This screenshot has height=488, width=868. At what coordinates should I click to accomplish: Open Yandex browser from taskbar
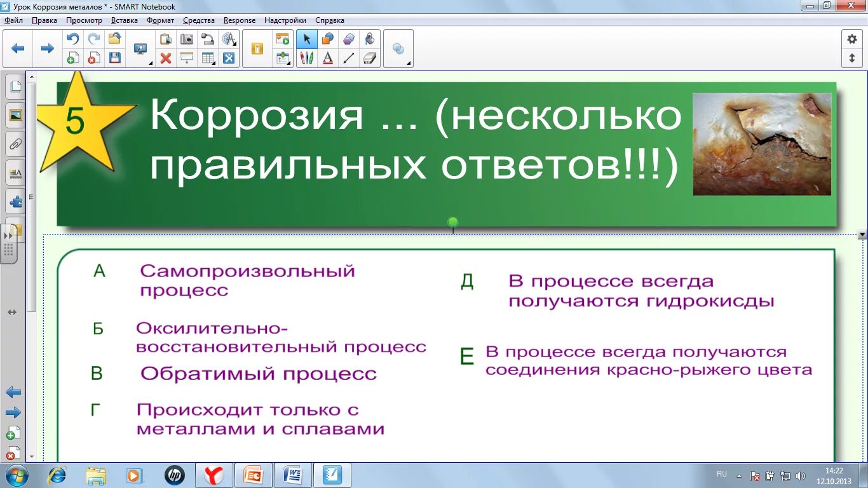click(214, 475)
